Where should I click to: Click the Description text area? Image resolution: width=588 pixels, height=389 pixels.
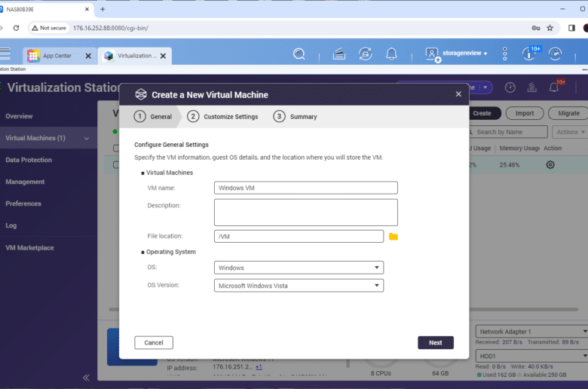(x=305, y=213)
